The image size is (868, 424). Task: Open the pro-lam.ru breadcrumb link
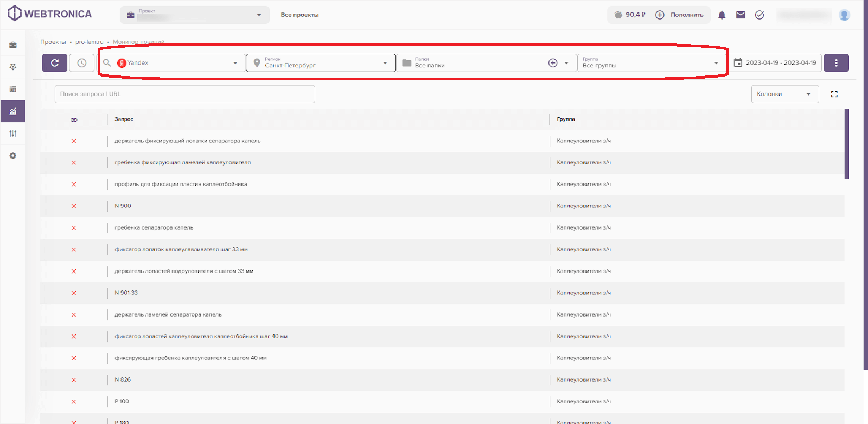90,42
